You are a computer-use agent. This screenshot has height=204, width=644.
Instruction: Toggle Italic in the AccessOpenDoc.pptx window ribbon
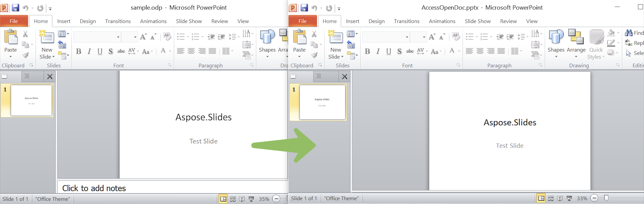point(378,51)
